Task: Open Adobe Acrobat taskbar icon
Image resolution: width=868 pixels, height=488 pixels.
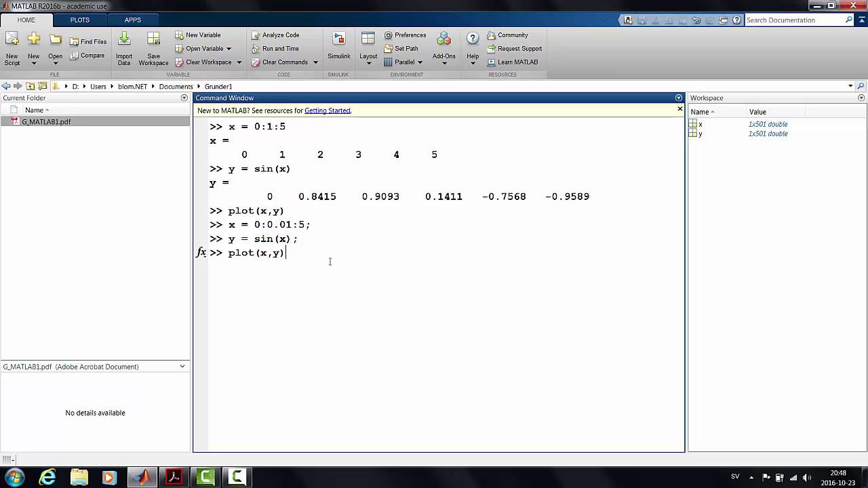Action: click(174, 477)
